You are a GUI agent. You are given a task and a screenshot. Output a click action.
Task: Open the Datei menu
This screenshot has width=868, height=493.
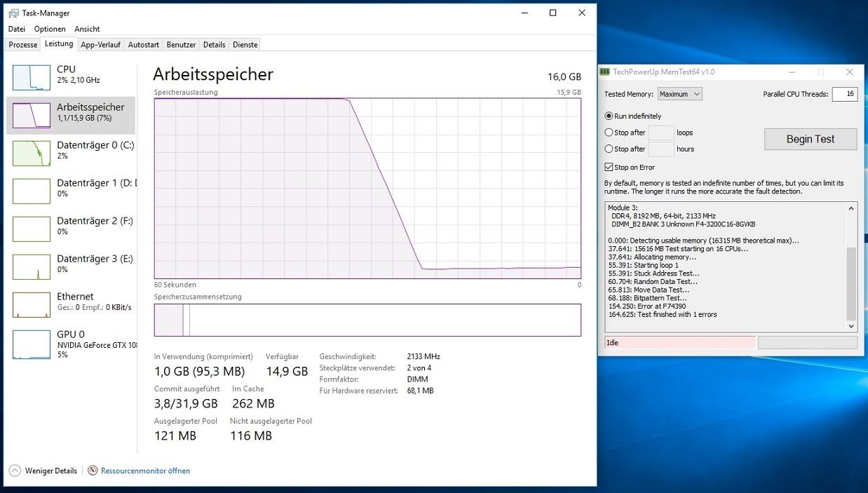point(17,29)
